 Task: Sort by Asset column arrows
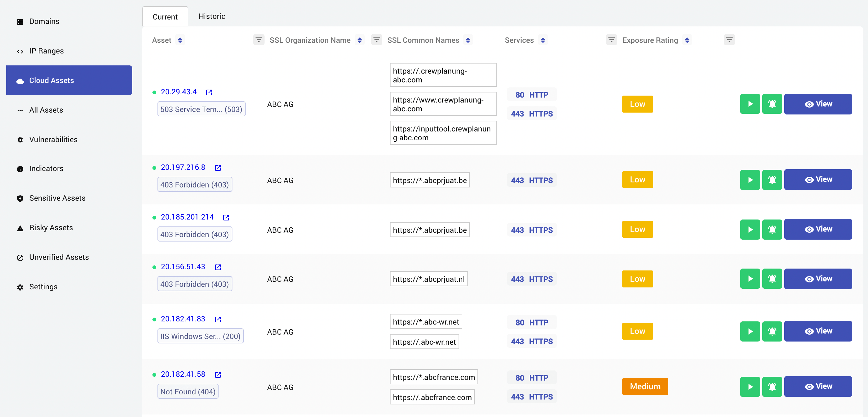click(x=180, y=40)
